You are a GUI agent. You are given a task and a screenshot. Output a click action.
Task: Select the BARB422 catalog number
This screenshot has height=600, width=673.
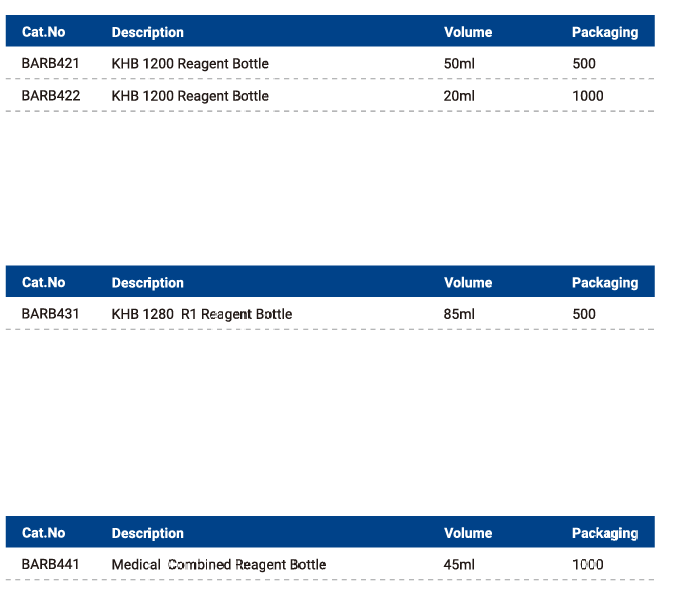click(x=51, y=96)
